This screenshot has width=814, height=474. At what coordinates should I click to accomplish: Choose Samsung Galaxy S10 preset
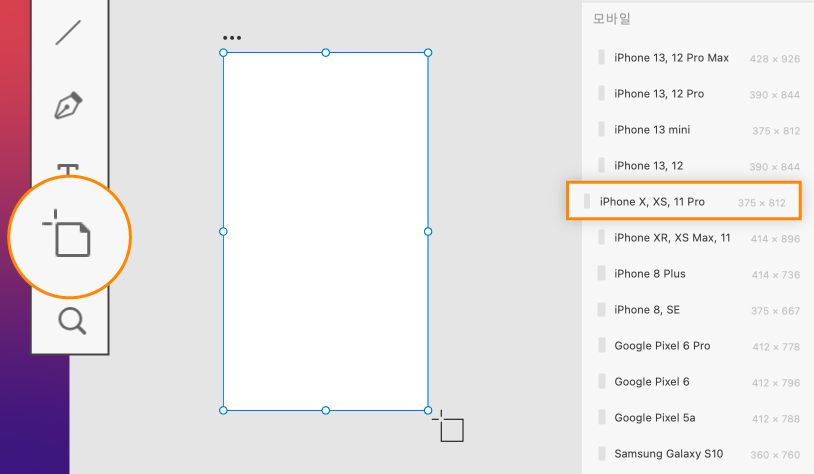pos(668,454)
